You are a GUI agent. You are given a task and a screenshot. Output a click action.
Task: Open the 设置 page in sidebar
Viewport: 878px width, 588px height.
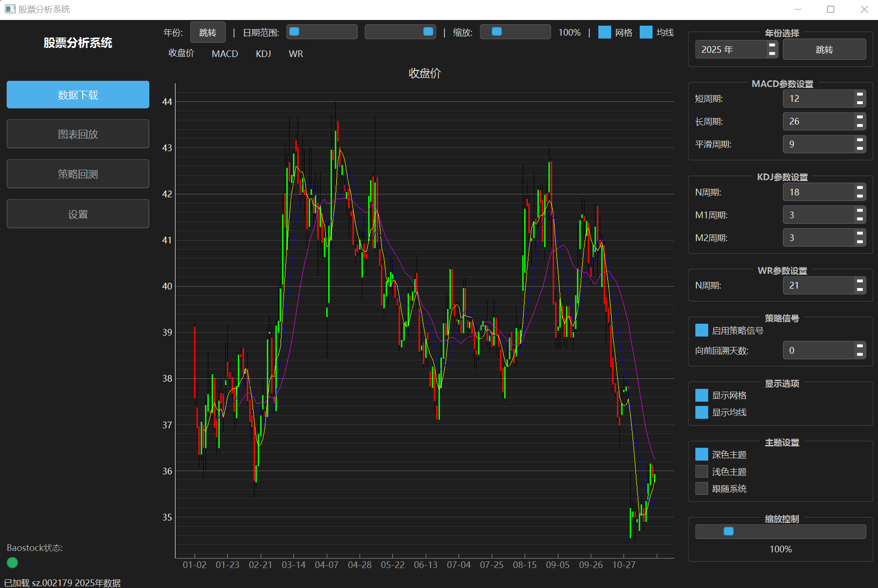click(78, 214)
